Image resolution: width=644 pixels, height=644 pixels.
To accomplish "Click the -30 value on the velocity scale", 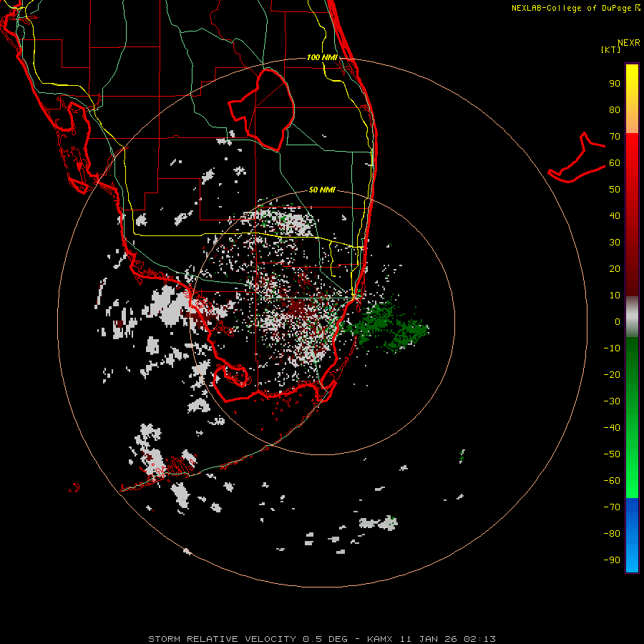I will (x=612, y=401).
